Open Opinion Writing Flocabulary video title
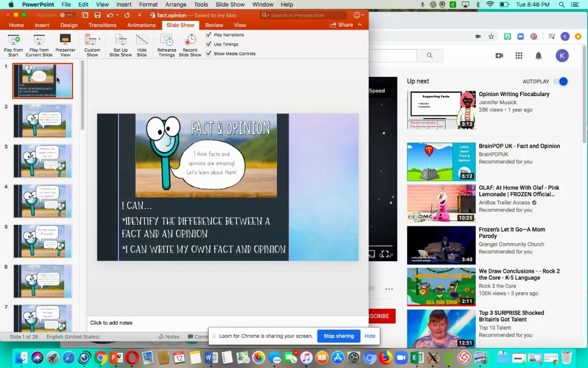The height and width of the screenshot is (368, 588). pos(514,94)
